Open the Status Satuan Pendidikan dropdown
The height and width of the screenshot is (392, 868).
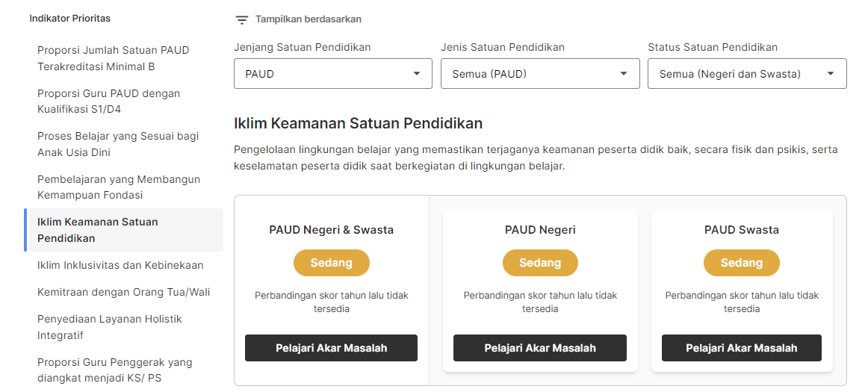[x=747, y=74]
